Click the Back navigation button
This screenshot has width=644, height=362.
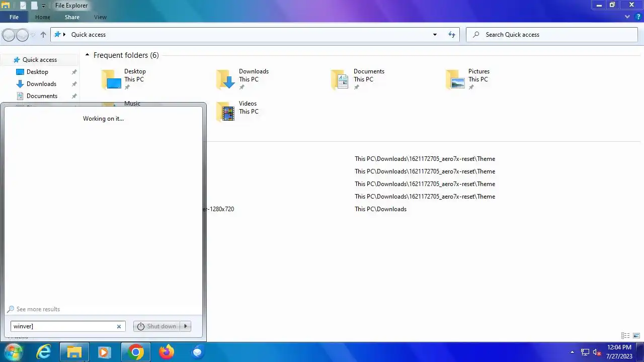tap(9, 35)
